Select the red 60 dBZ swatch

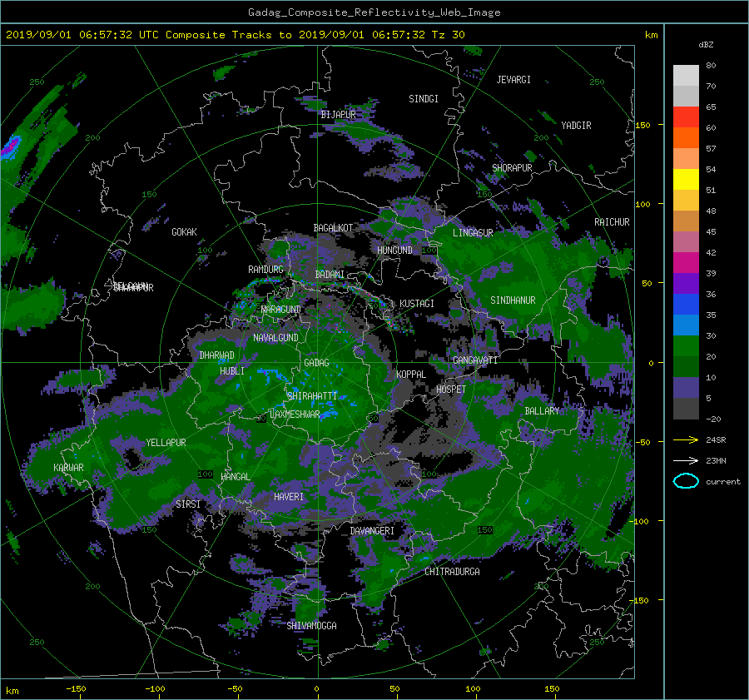click(x=686, y=117)
